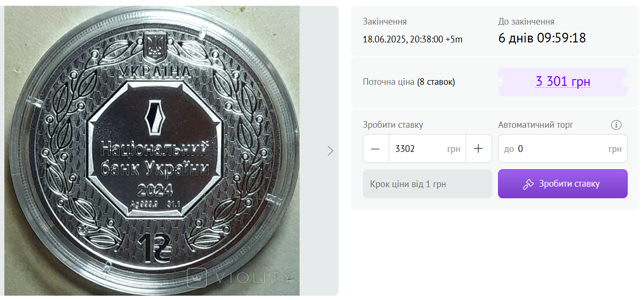644x300 pixels.
Task: Decrease the bid with the minus button
Action: pos(375,149)
